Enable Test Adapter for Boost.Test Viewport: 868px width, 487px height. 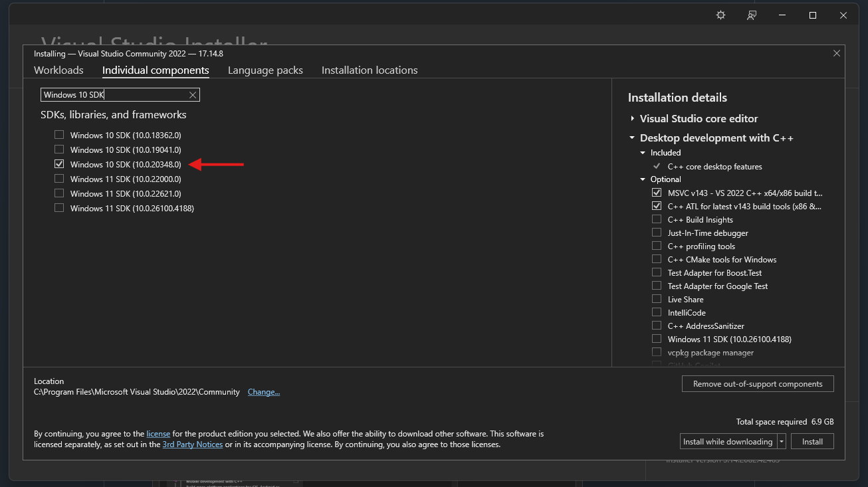pyautogui.click(x=657, y=272)
